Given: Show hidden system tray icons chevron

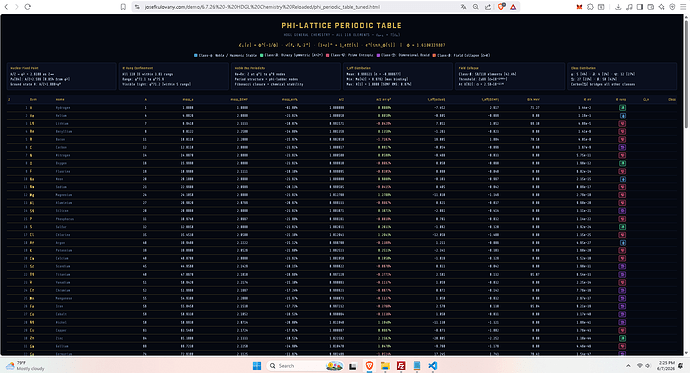Looking at the screenshot, I should (628, 366).
